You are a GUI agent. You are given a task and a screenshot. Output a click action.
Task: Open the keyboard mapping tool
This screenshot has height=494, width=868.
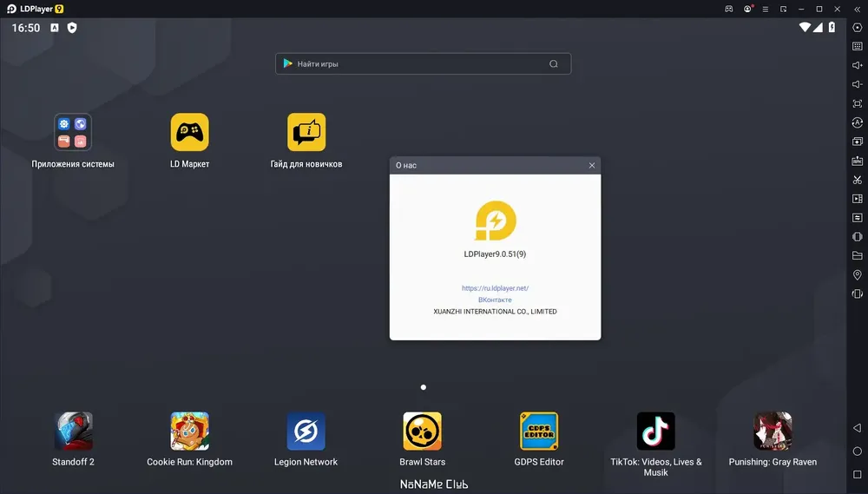(x=857, y=46)
